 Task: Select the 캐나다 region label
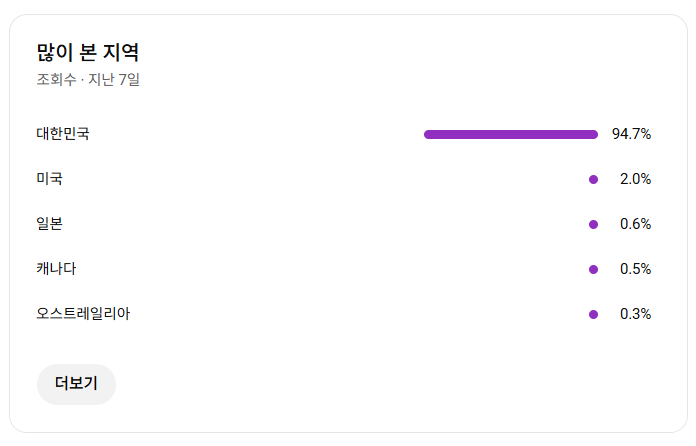(56, 268)
